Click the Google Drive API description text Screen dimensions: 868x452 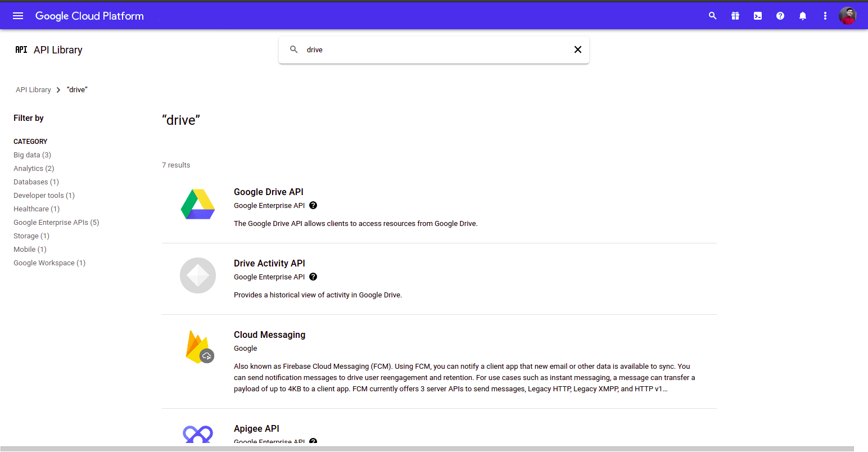(356, 223)
